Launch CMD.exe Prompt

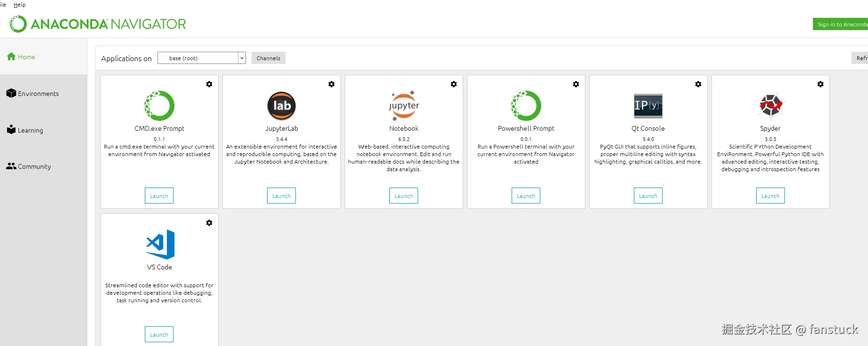[x=159, y=196]
